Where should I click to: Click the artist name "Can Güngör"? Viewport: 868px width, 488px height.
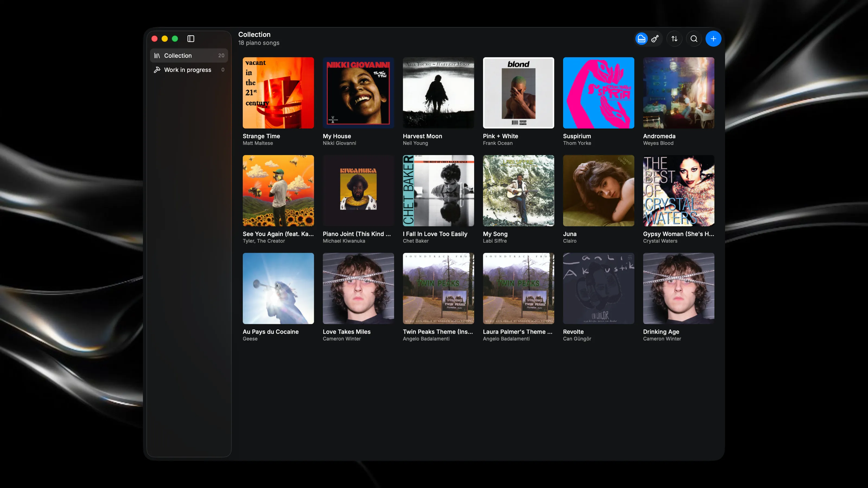(x=577, y=339)
